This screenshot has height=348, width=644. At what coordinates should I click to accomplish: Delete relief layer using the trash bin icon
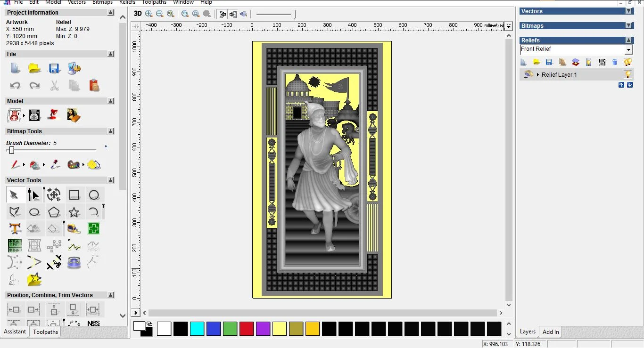(x=615, y=62)
